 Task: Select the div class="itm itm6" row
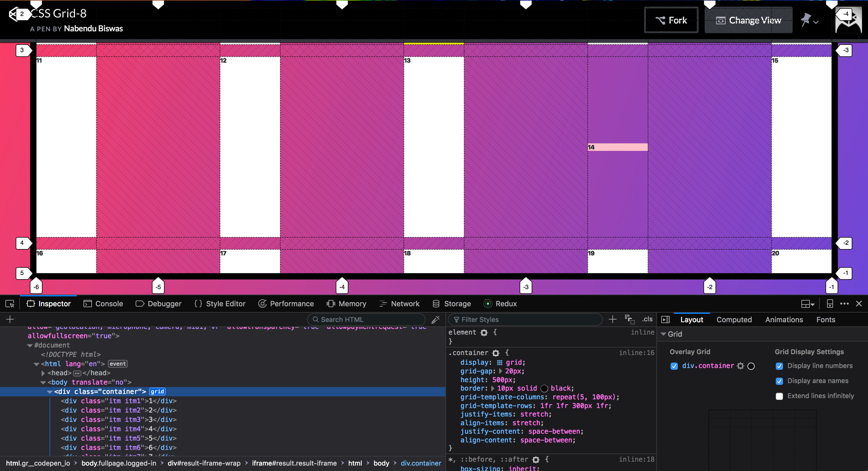click(223, 448)
